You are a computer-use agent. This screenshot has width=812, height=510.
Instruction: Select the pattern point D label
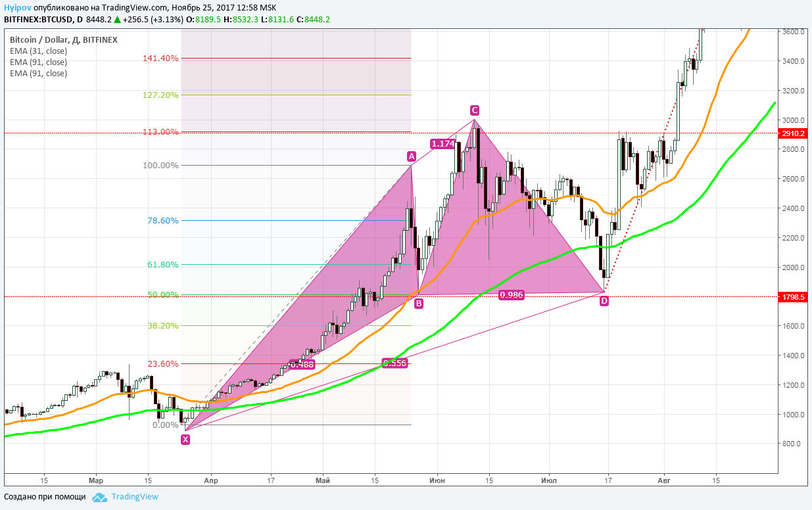(x=604, y=301)
